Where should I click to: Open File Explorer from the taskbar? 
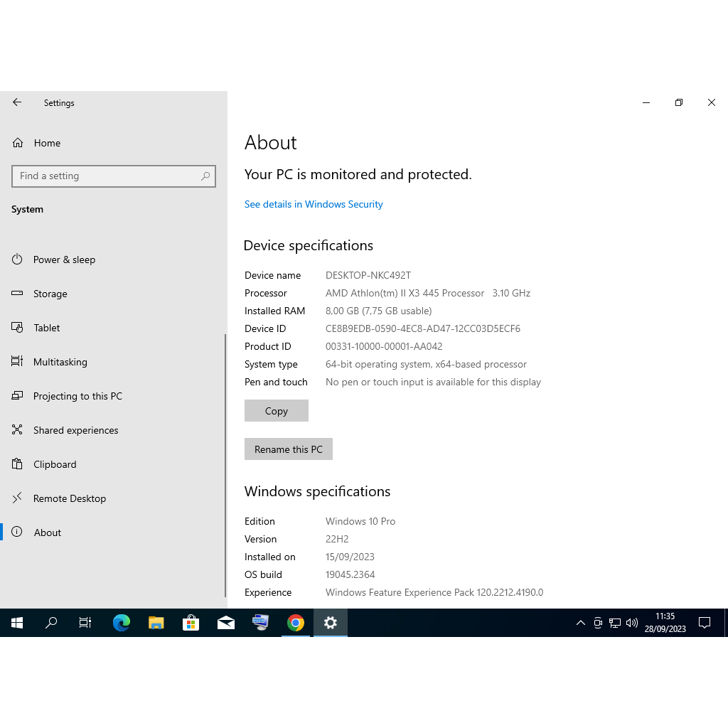[x=156, y=623]
